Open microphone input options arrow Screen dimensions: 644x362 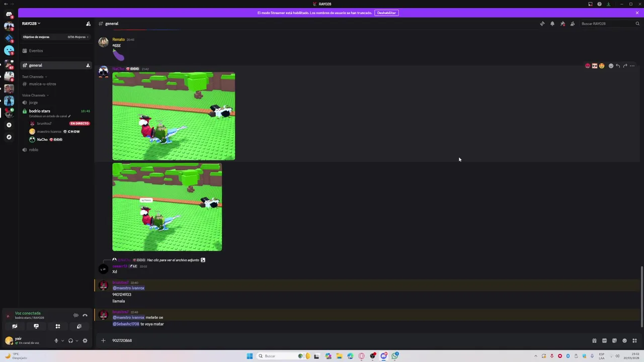62,340
